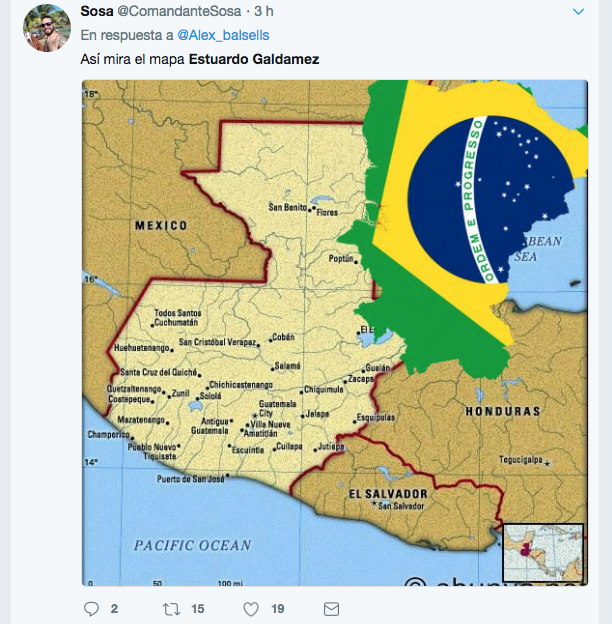Click the reply speech bubble icon
The height and width of the screenshot is (624, 612).
92,608
